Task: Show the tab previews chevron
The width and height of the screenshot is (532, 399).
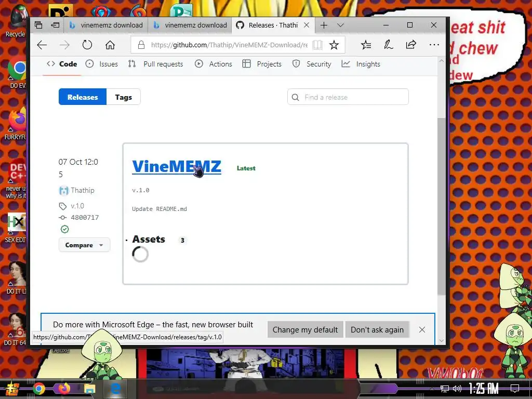Action: 341,25
